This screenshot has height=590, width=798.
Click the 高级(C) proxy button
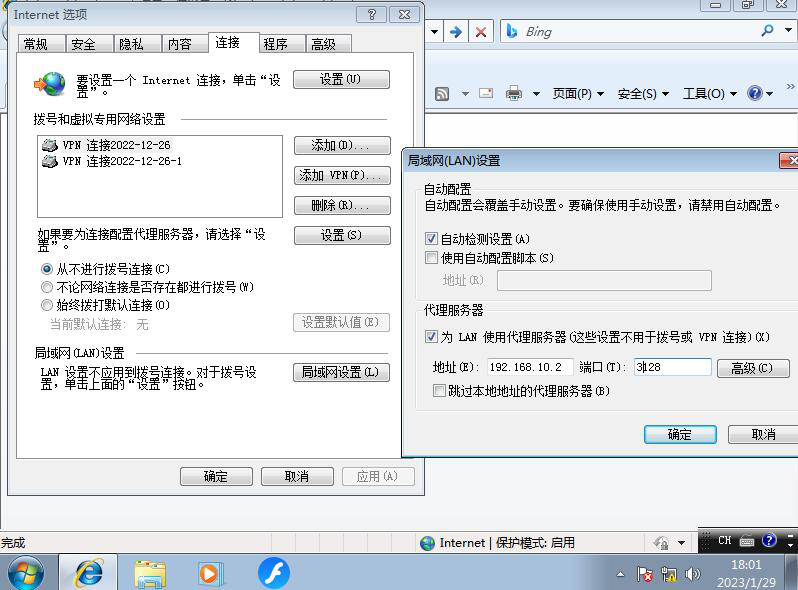coord(753,368)
